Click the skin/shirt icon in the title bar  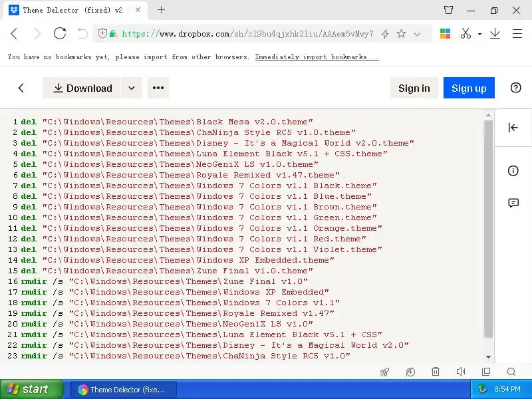point(448,10)
